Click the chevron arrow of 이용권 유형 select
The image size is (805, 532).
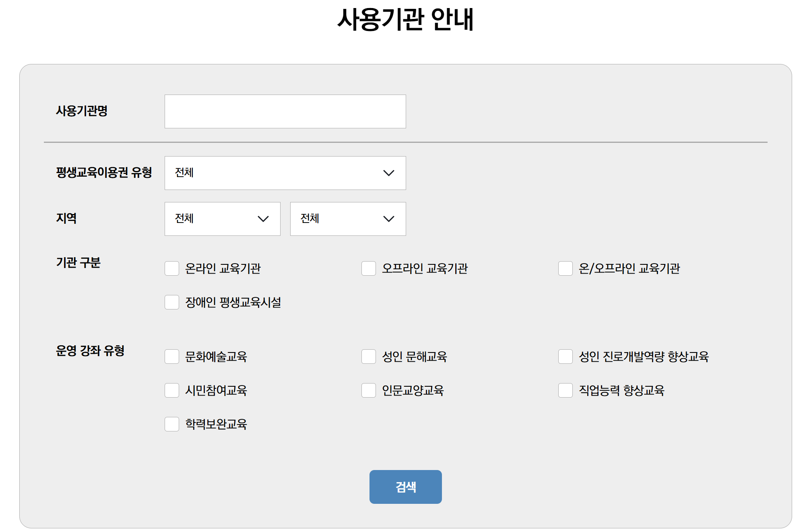tap(388, 173)
